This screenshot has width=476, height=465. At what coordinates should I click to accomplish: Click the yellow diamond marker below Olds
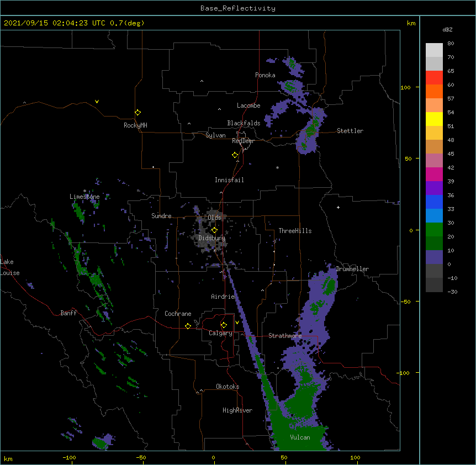tap(214, 230)
